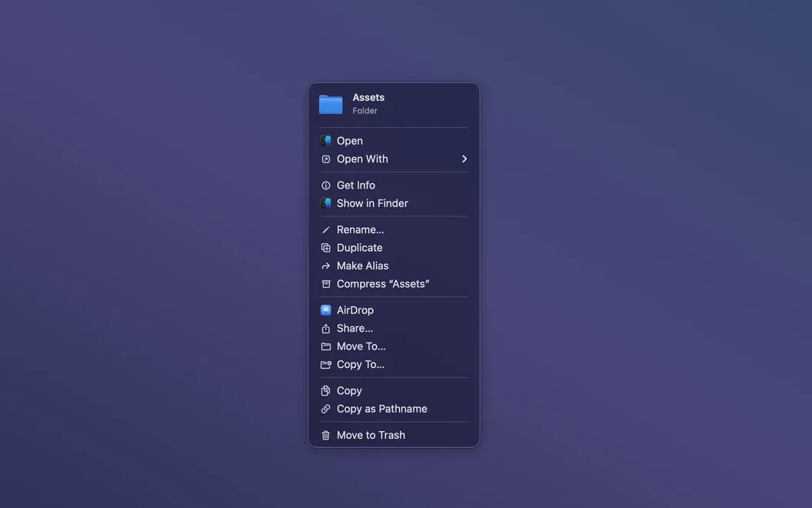Click the Finder icon beside Show in Finder
The width and height of the screenshot is (812, 508).
[x=326, y=203]
